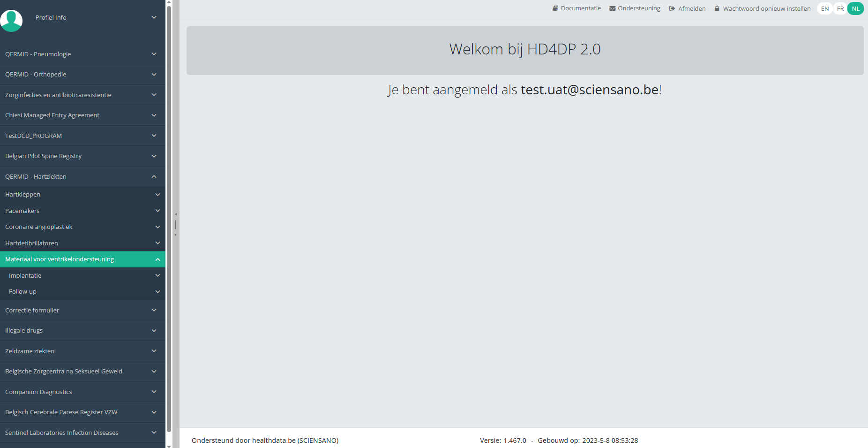Click the user profile avatar icon
This screenshot has height=448, width=868.
(11, 21)
